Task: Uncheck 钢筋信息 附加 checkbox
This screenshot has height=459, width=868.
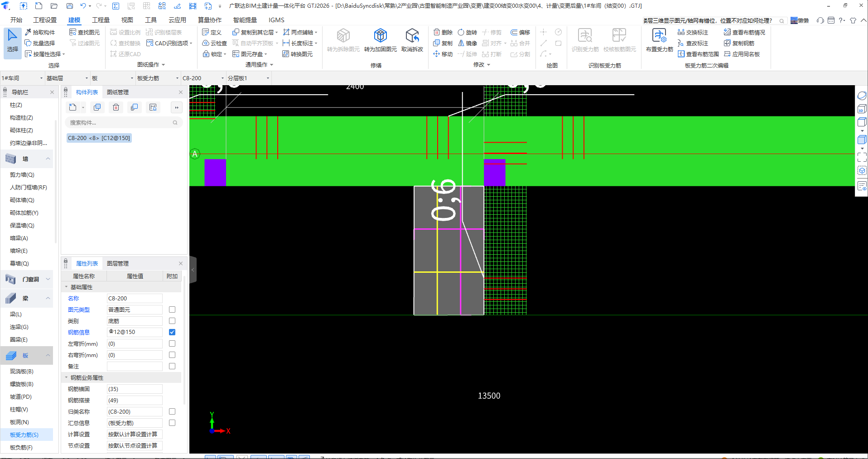Action: [x=172, y=332]
